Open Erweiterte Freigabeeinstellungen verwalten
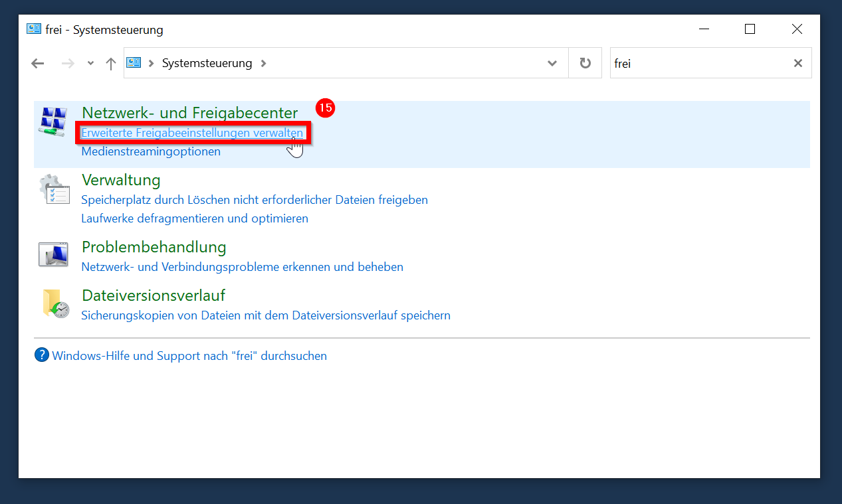Viewport: 842px width, 504px height. [x=192, y=133]
